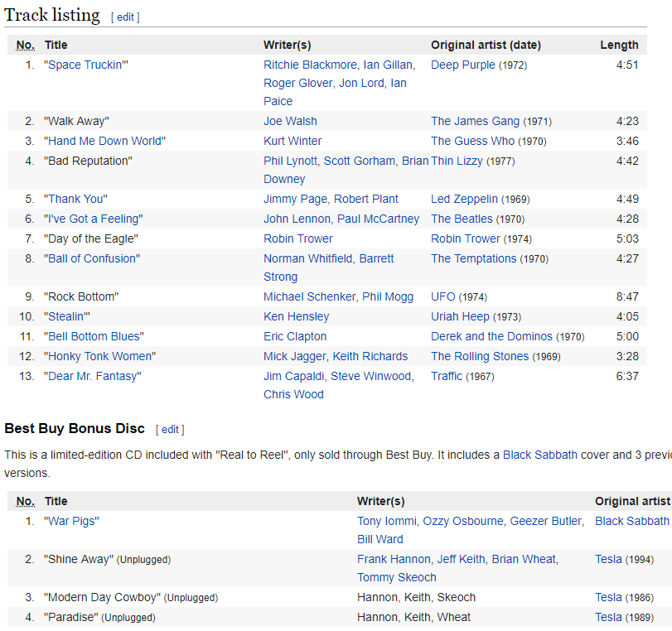Screen dimensions: 672x631
Task: Go to Frank Hannon's page
Action: 394,559
